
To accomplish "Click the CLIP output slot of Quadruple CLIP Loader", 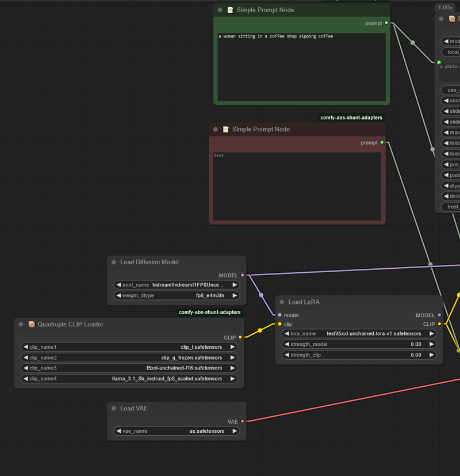I will 240,337.
